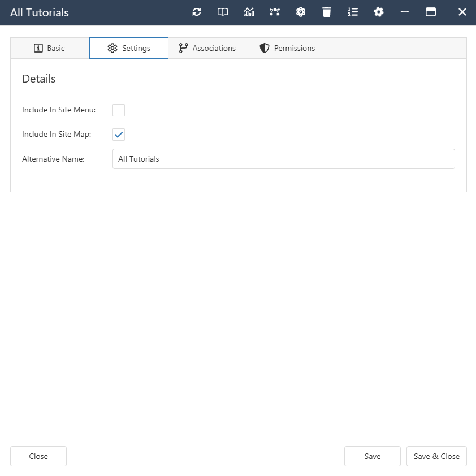Click the Refresh icon in the title bar
The height and width of the screenshot is (476, 476).
[x=197, y=12]
